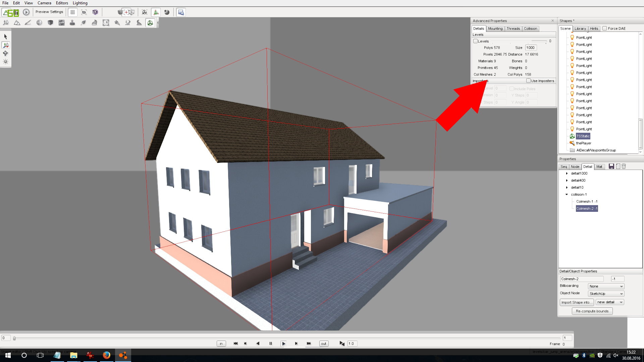The width and height of the screenshot is (644, 362).
Task: Open the Terrain Editor tool
Action: pos(17,23)
